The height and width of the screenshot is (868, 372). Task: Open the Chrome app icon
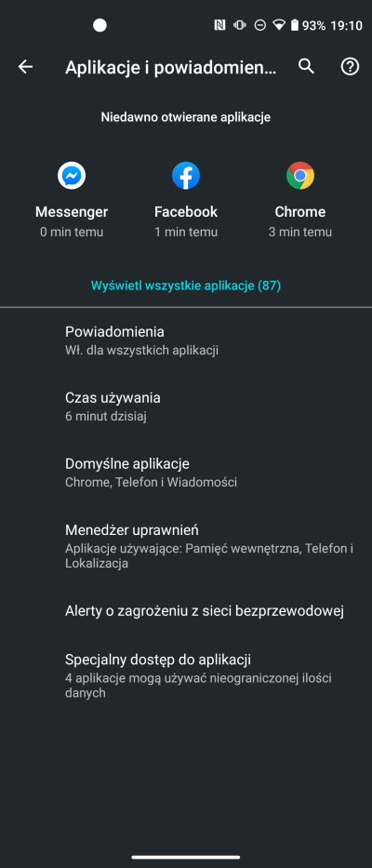coord(300,176)
